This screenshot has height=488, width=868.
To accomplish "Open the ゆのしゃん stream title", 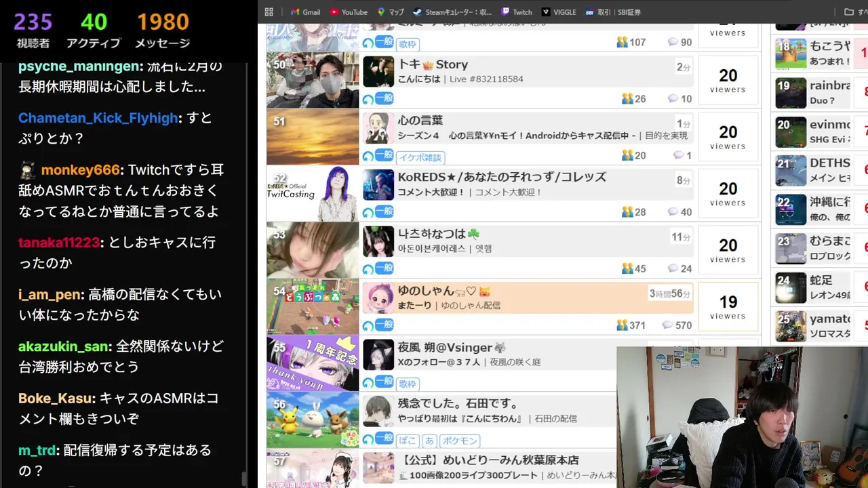I will click(443, 291).
